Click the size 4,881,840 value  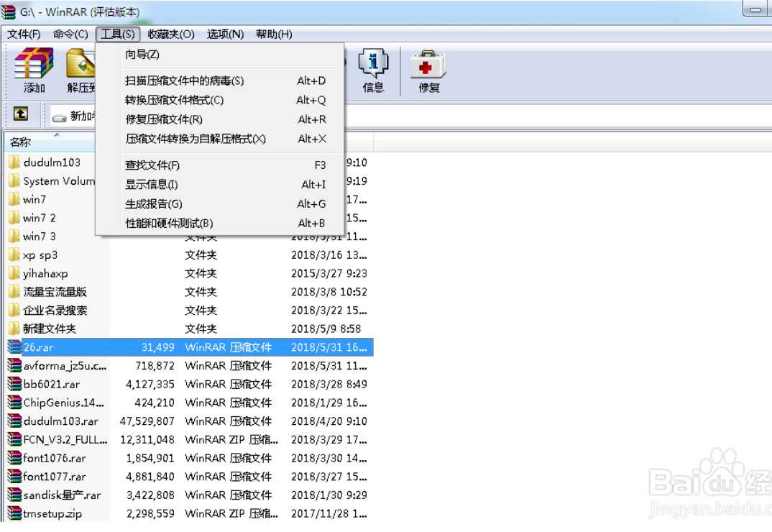pos(150,477)
